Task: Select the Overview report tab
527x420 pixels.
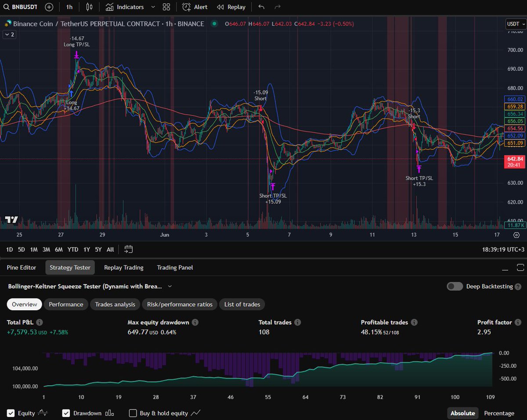Action: coord(25,304)
